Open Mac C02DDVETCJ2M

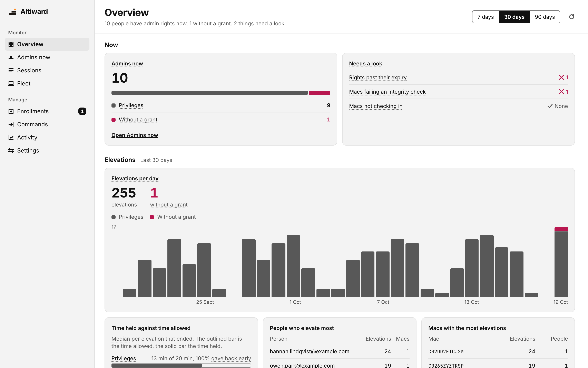(446, 351)
